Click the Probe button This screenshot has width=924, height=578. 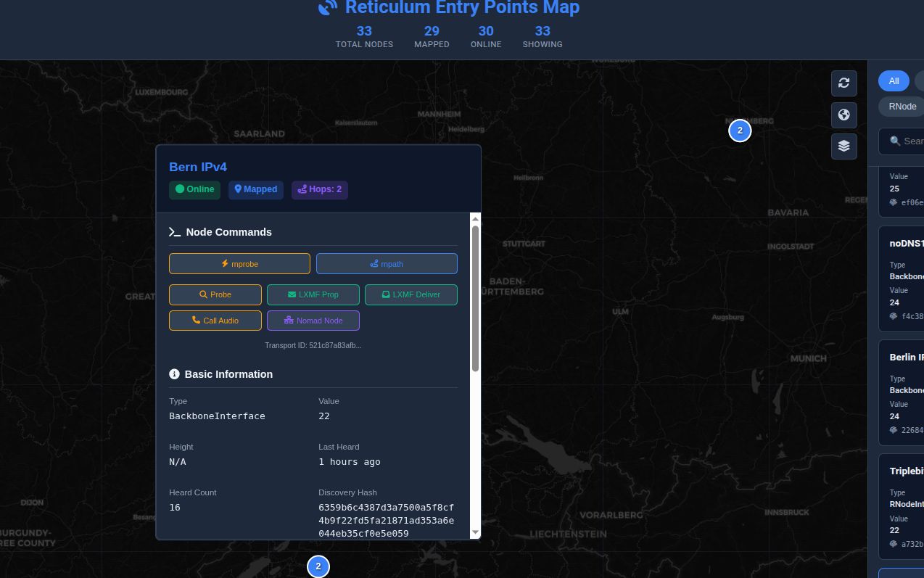[215, 294]
